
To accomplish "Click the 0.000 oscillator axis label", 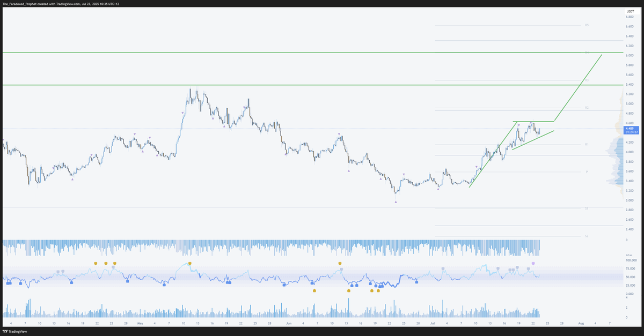I will click(x=629, y=294).
